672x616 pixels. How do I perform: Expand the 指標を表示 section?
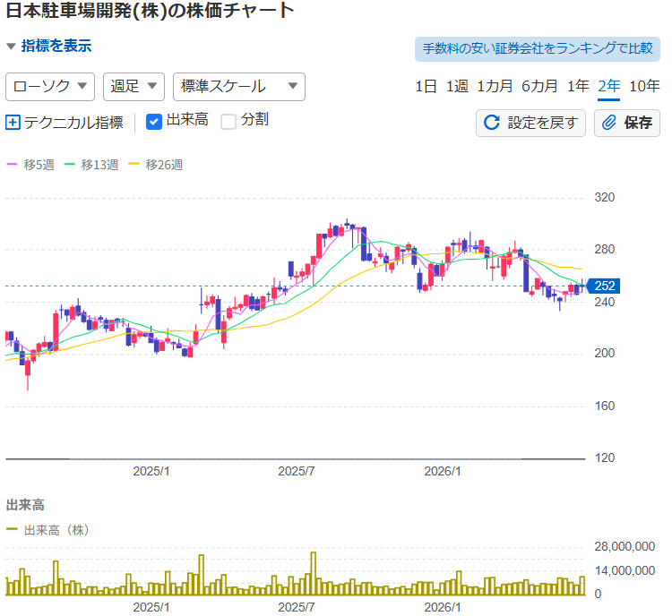tap(49, 46)
